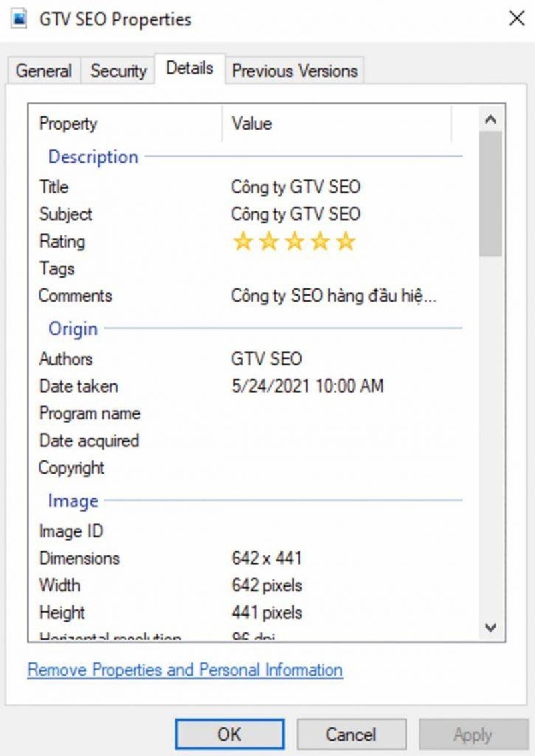This screenshot has height=756, width=535.
Task: Click the Value column header
Action: (337, 124)
